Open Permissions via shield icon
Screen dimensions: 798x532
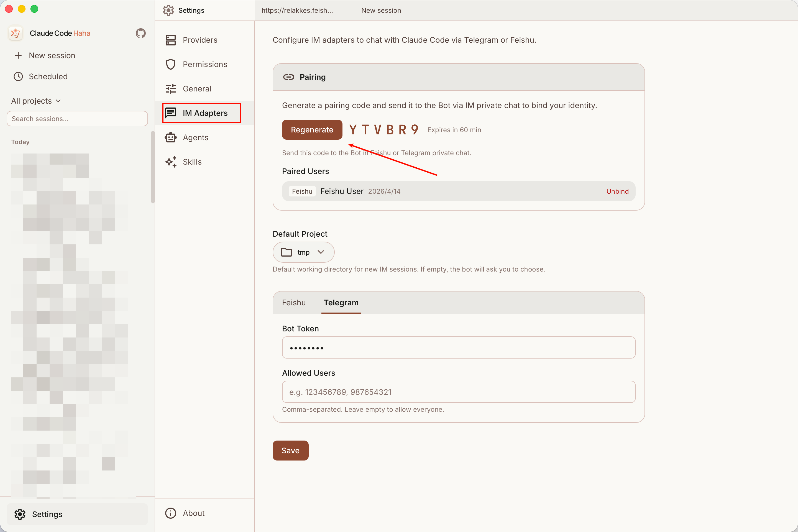[170, 65]
